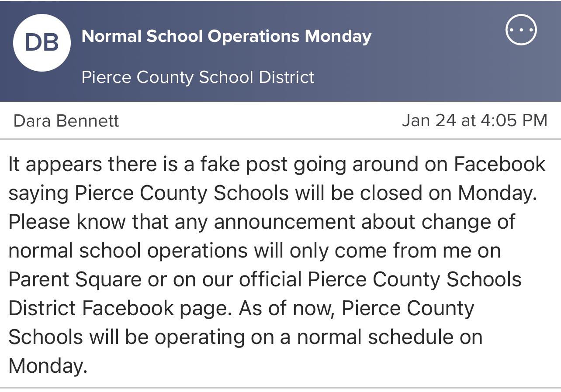
Task: Tap the DB sender avatar circle
Action: coord(42,43)
